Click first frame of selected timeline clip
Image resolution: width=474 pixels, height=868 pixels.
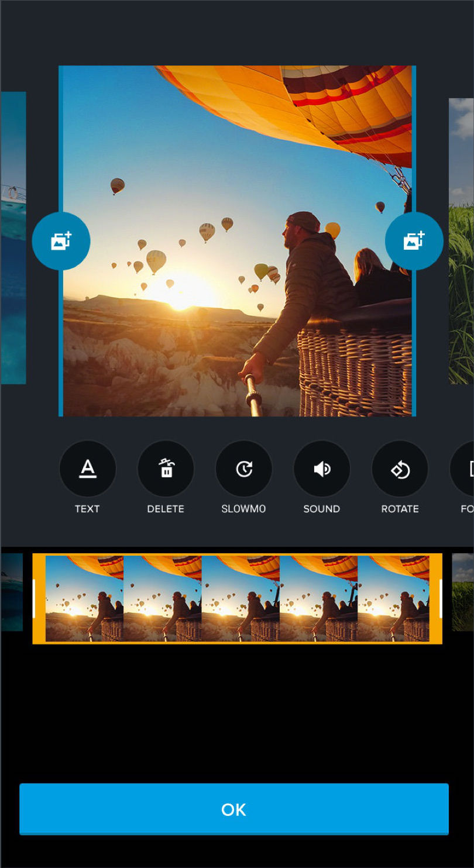84,598
